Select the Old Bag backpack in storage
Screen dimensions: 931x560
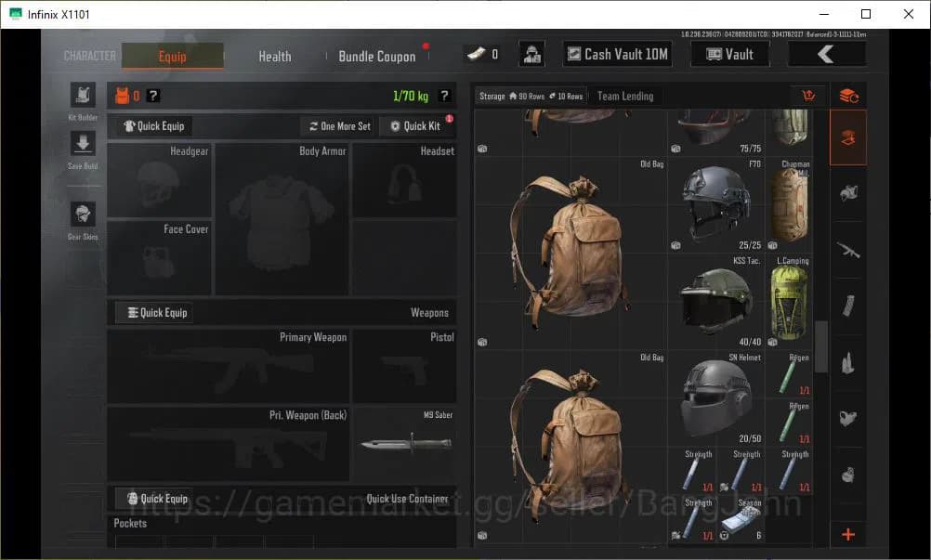point(570,246)
